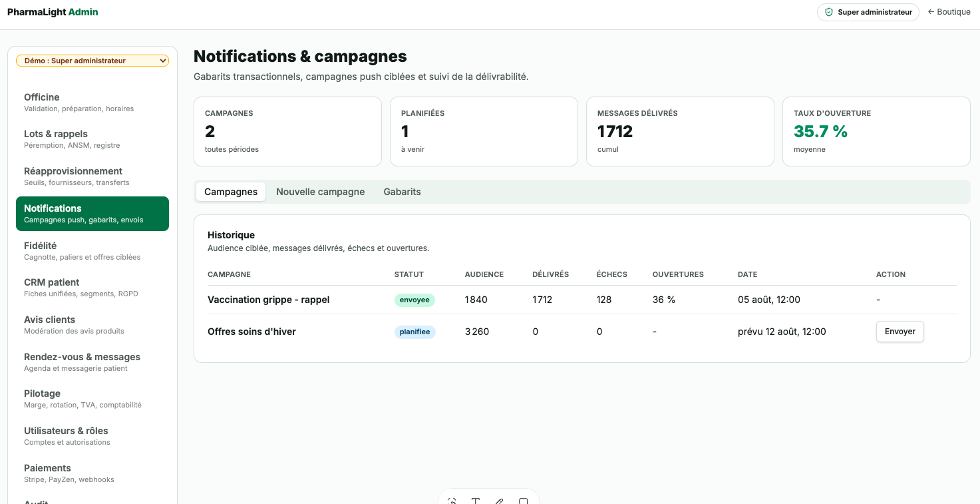This screenshot has height=504, width=980.
Task: Click the AUDIENCE column header
Action: [x=484, y=274]
